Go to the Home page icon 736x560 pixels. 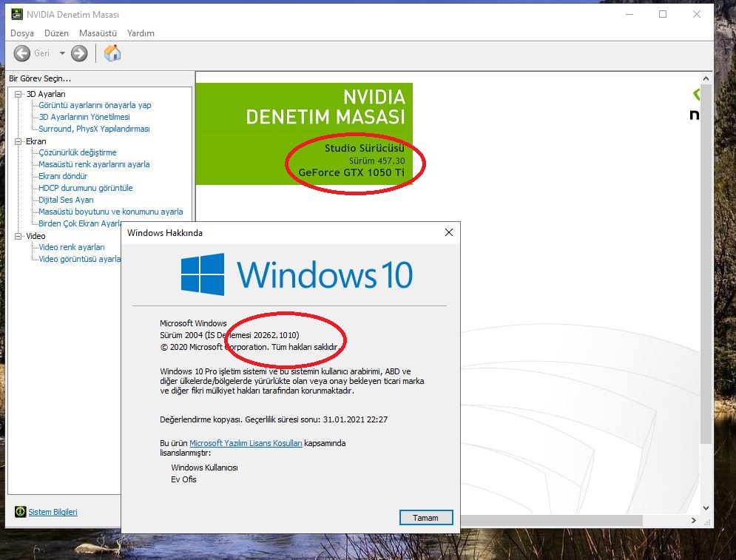pyautogui.click(x=112, y=53)
